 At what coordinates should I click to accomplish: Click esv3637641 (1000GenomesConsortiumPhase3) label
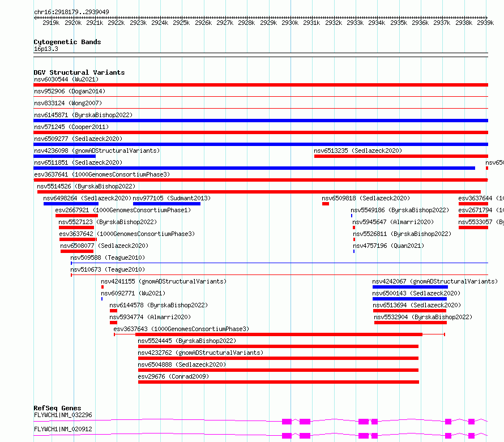coord(102,174)
